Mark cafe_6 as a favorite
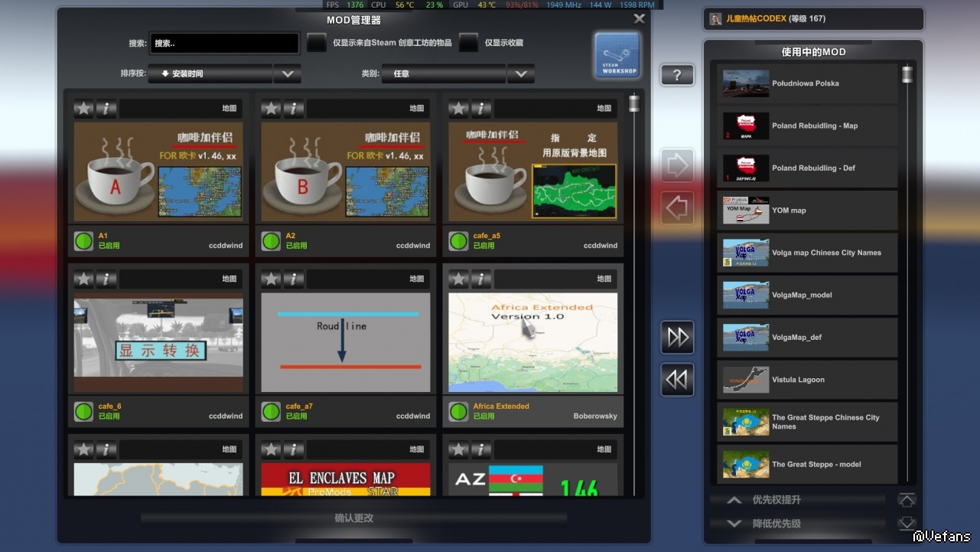980x552 pixels. point(83,279)
